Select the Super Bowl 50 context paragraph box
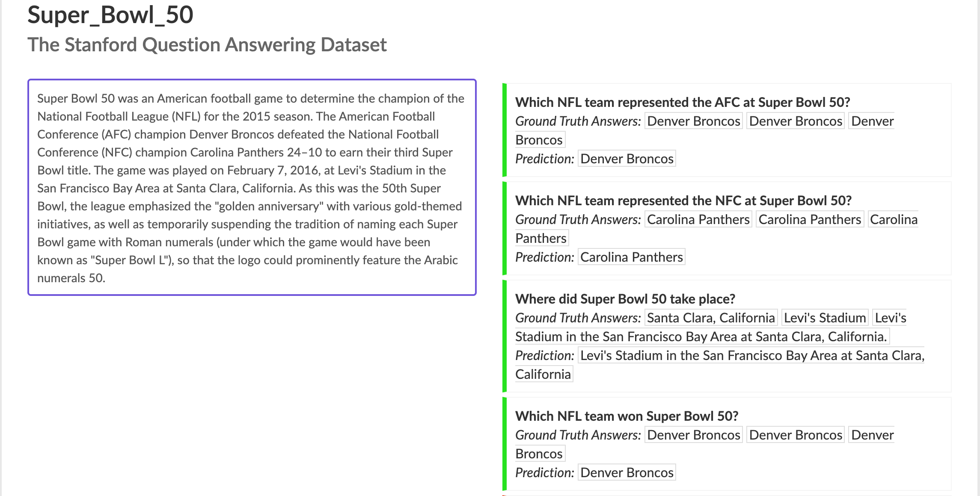Viewport: 980px width, 496px height. [x=252, y=187]
